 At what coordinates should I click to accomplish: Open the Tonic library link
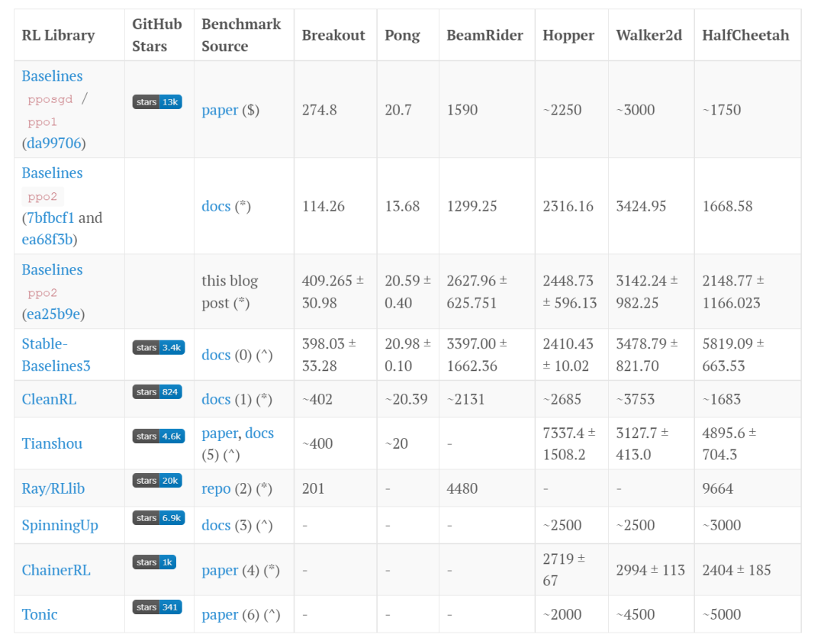click(40, 614)
